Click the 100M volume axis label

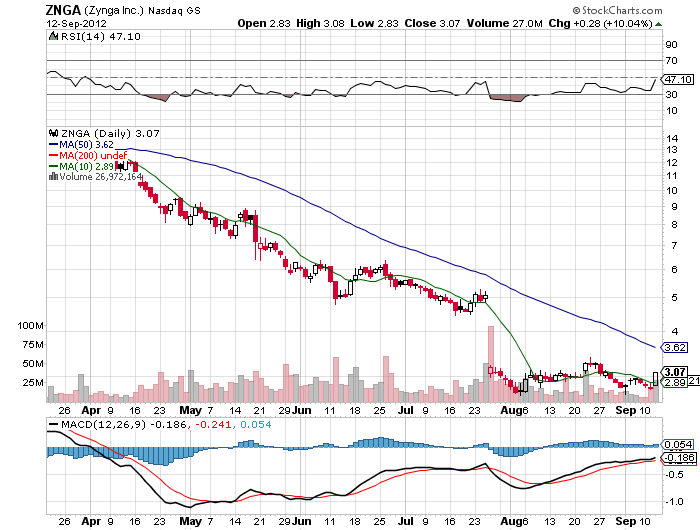(x=30, y=326)
